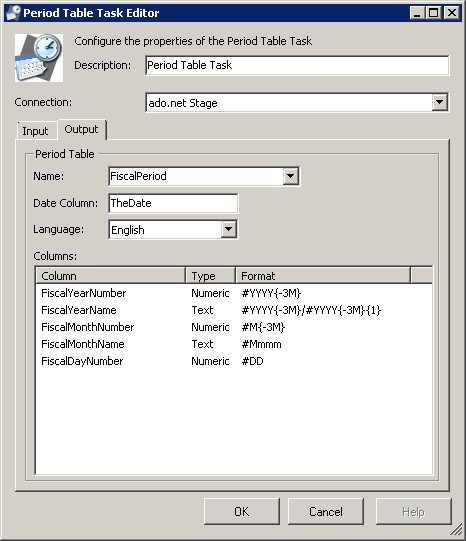Select the FiscalYearName row
The image size is (466, 541).
(x=234, y=310)
